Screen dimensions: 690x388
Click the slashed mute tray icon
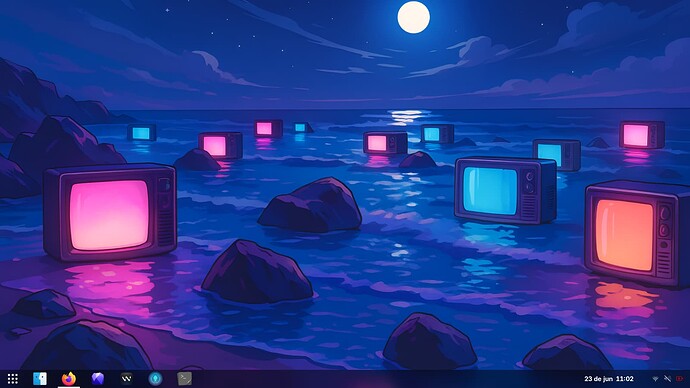pyautogui.click(x=668, y=379)
